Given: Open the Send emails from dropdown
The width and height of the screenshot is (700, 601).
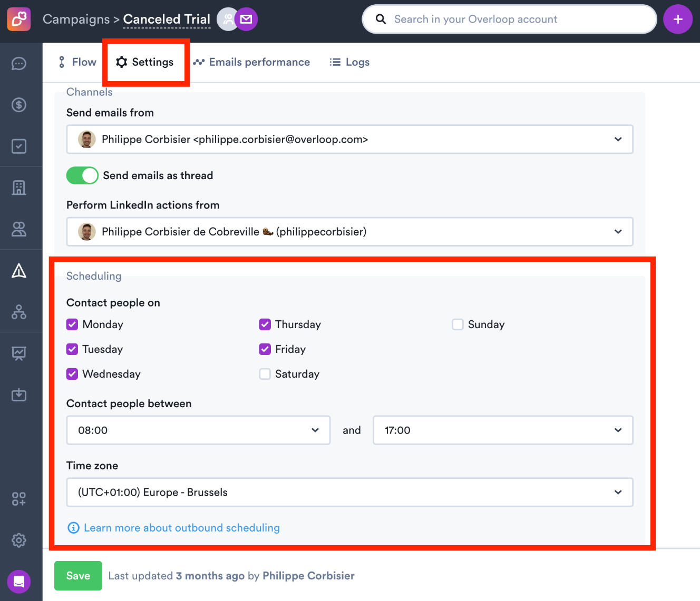Looking at the screenshot, I should coord(349,139).
